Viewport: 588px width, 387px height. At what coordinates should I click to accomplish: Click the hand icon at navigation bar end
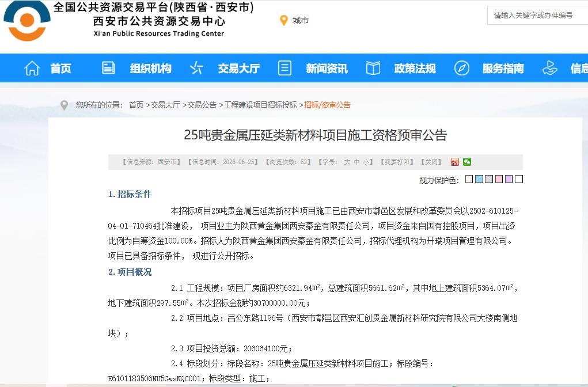point(550,68)
